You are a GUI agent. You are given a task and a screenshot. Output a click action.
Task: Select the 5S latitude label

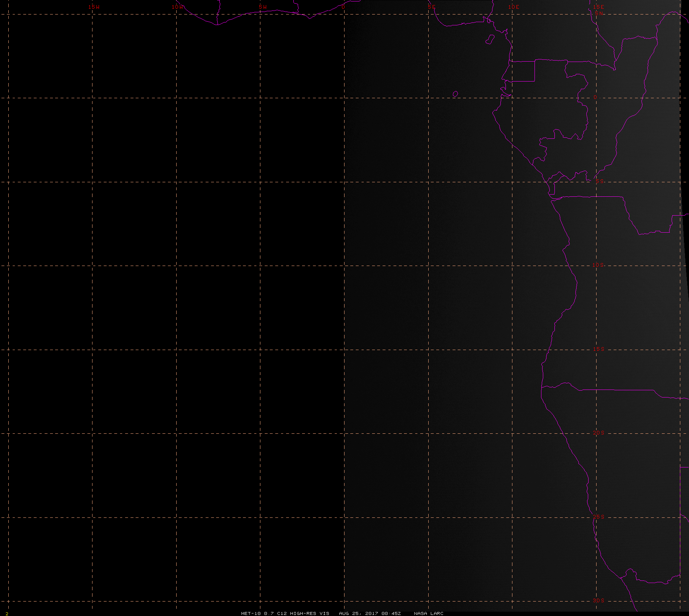click(599, 181)
